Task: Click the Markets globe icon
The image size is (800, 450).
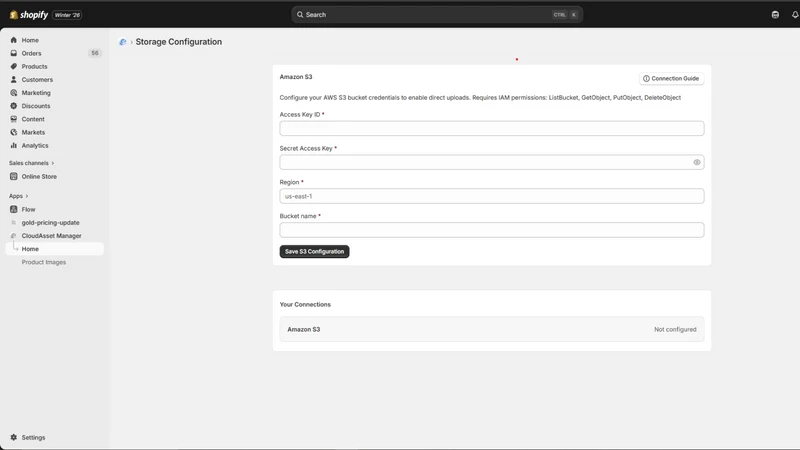Action: coord(14,132)
